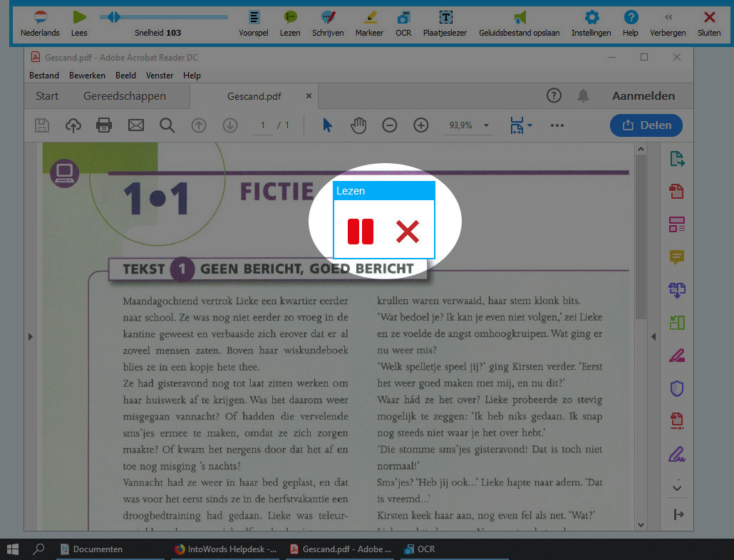Click the OCR tool in IntoWords toolbar
Viewport: 734px width, 560px height.
tap(403, 23)
